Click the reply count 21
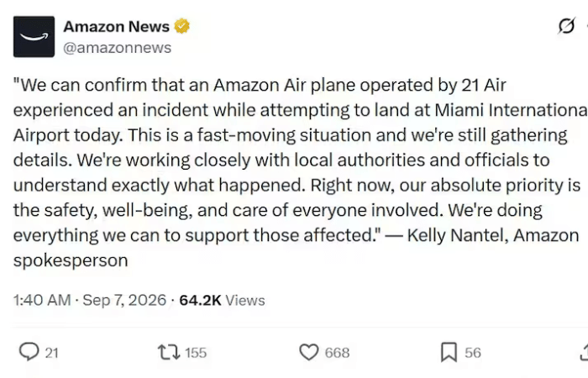This screenshot has width=588, height=378. 51,353
